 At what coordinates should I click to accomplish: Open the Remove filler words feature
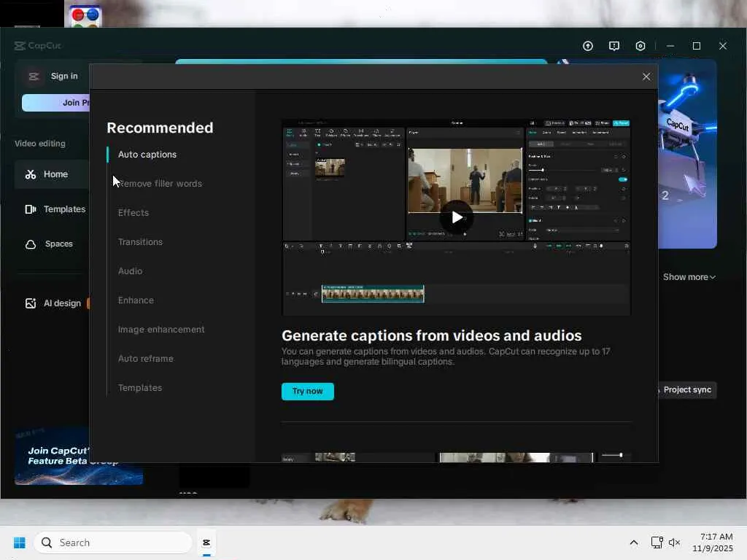tap(160, 183)
